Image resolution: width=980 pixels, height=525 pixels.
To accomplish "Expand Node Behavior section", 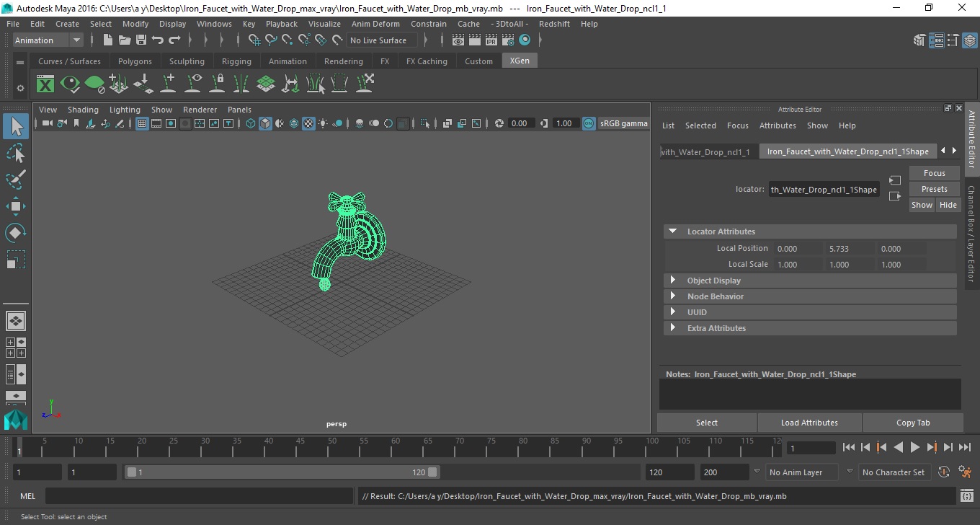I will click(x=672, y=296).
